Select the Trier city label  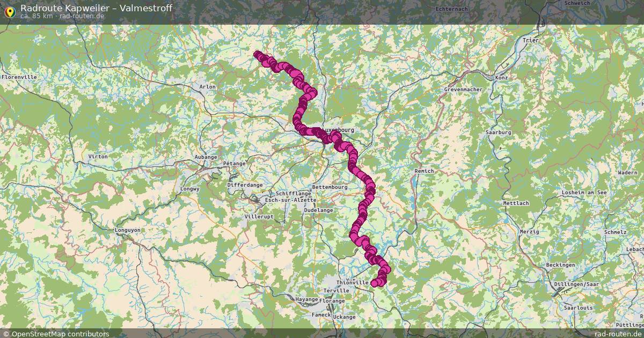[530, 40]
